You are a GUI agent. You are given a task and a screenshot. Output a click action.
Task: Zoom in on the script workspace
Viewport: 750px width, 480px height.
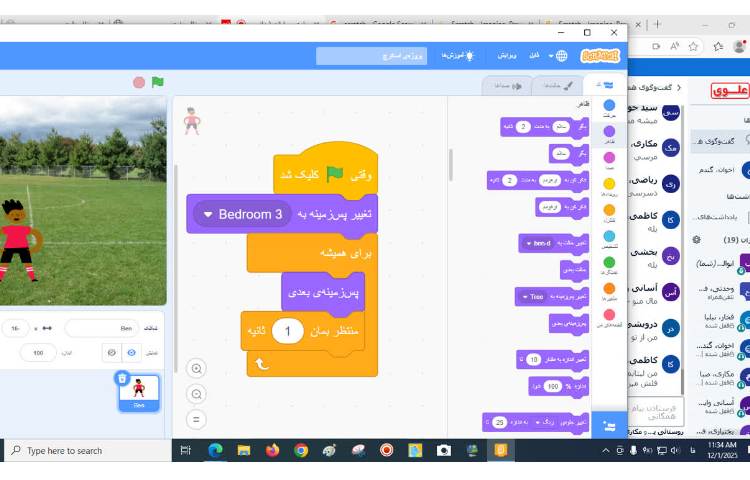(196, 369)
